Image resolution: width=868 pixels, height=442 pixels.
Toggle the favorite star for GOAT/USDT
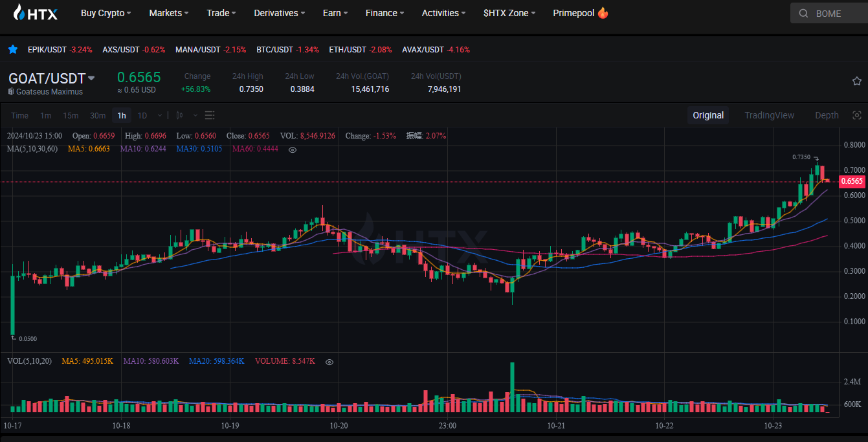(x=857, y=82)
